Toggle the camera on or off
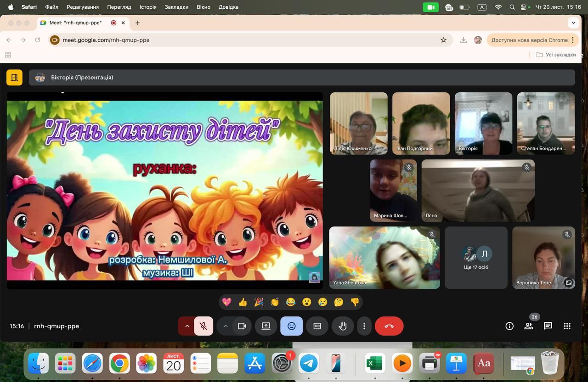The height and width of the screenshot is (382, 588). [242, 326]
